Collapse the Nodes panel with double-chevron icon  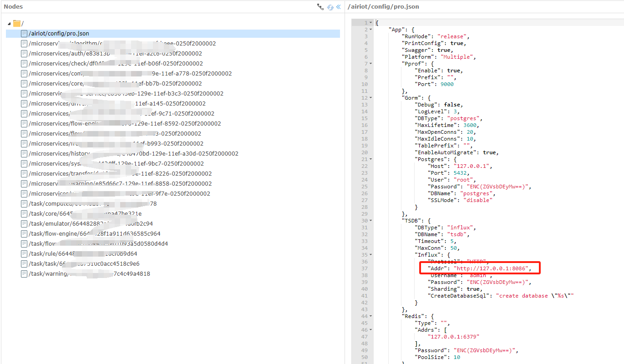[338, 7]
